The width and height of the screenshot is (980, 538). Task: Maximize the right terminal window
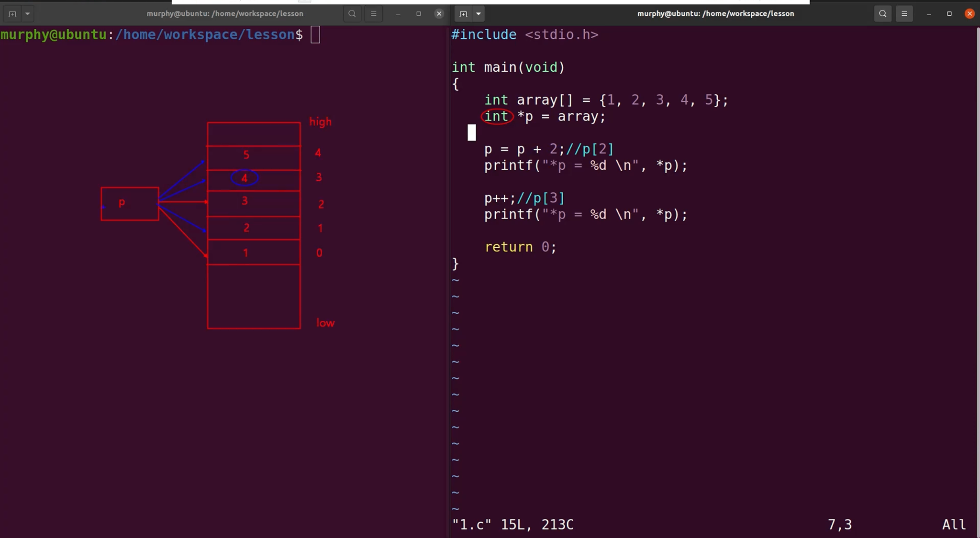click(x=949, y=14)
